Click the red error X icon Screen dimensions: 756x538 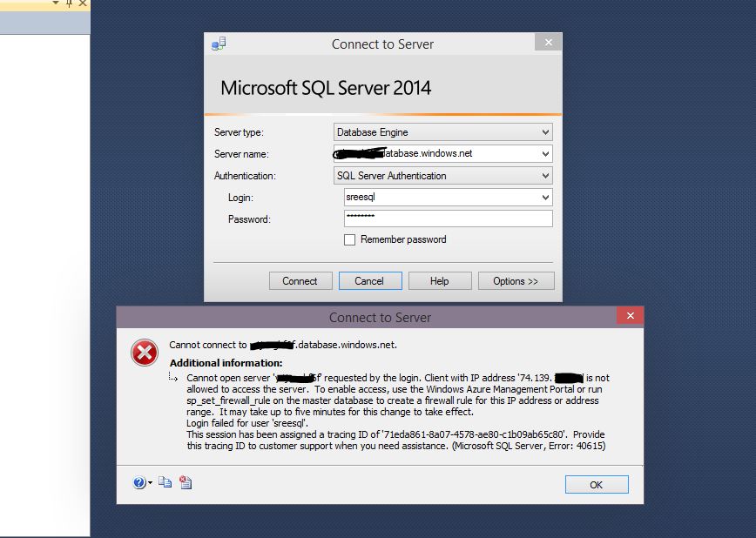(x=144, y=353)
